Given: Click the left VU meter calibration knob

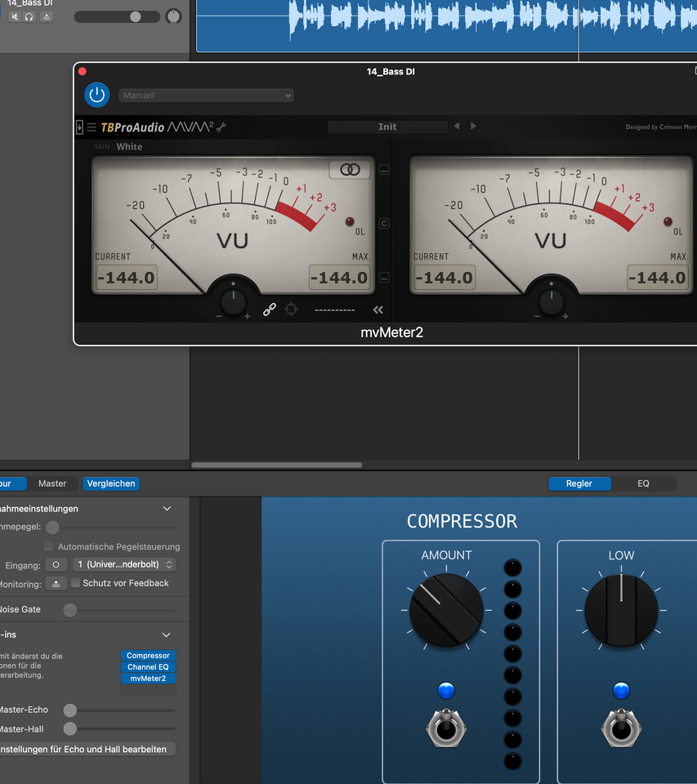Looking at the screenshot, I should (233, 301).
